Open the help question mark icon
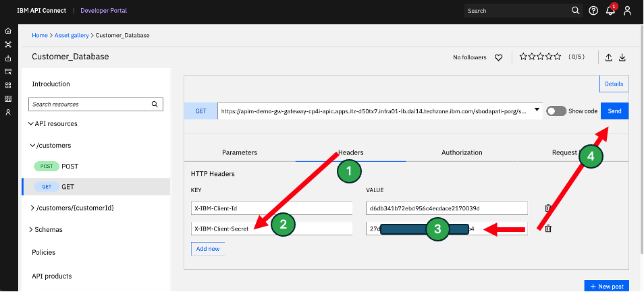This screenshot has height=294, width=644. coord(593,11)
